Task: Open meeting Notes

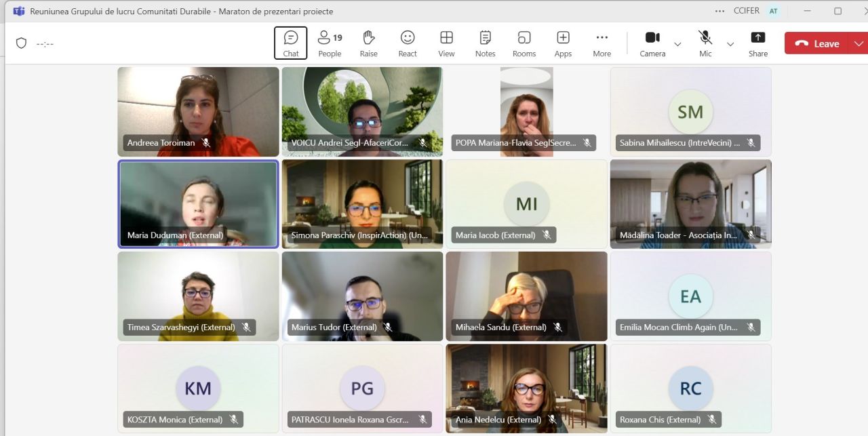Action: pos(485,43)
